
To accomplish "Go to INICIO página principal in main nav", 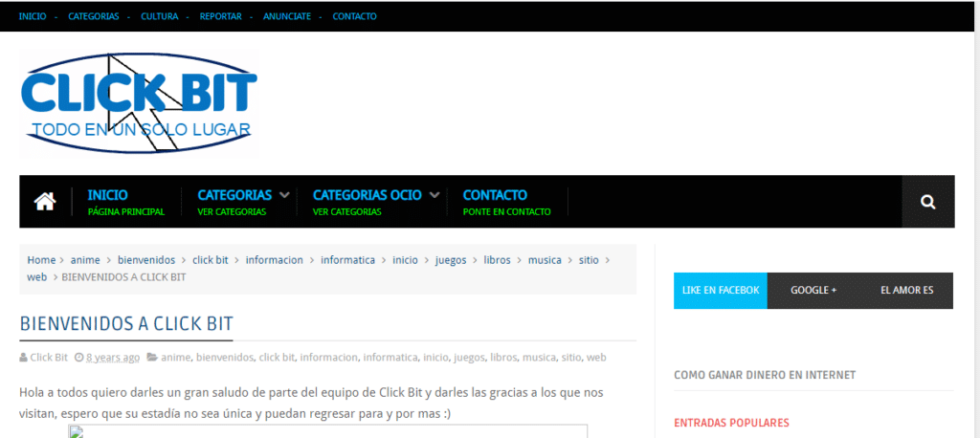I will tap(126, 202).
